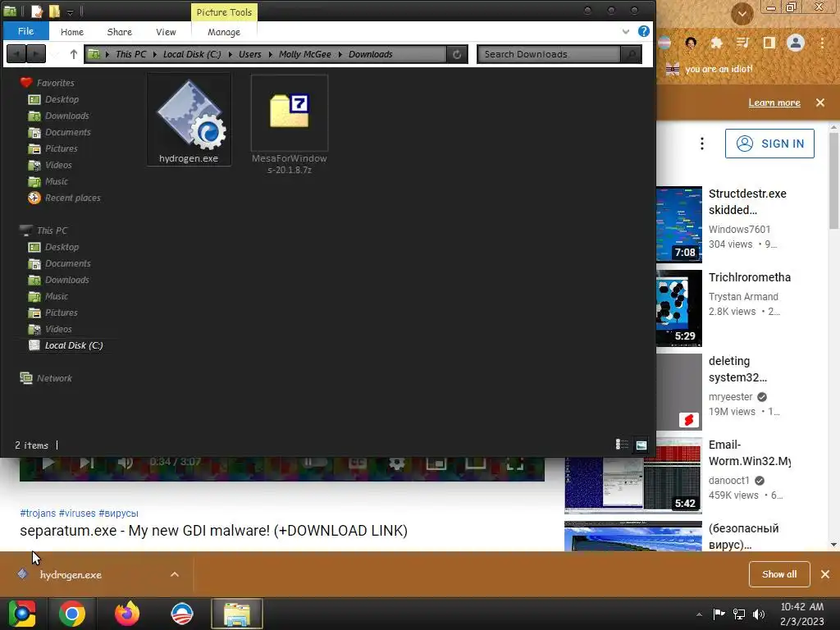
Task: Click the Learn more link in Chrome
Action: tap(774, 103)
